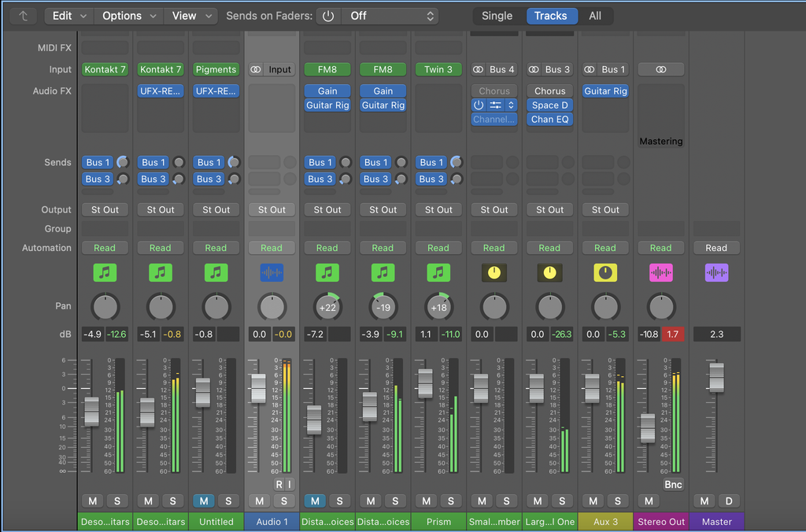This screenshot has width=806, height=532.
Task: Switch to the Single tab
Action: click(497, 15)
